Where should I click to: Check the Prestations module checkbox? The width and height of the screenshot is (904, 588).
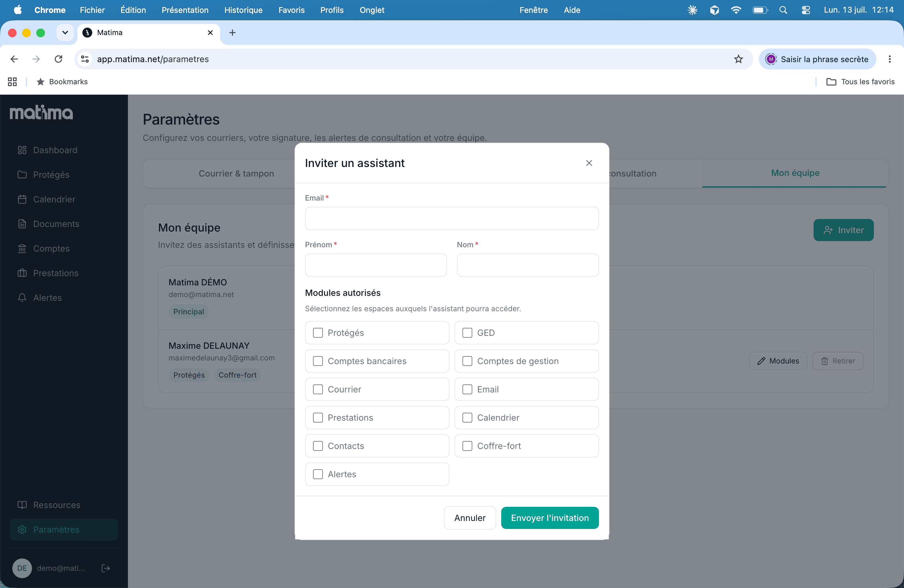click(318, 417)
